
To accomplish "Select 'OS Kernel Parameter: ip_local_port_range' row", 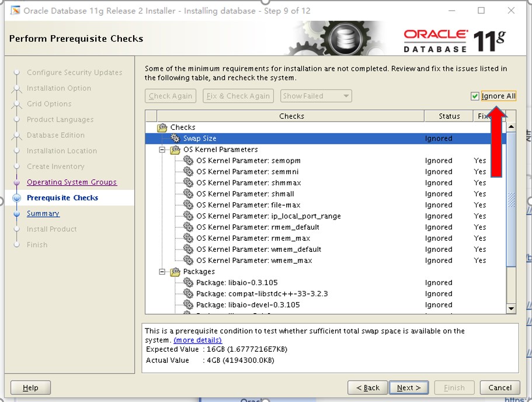I will click(325, 216).
